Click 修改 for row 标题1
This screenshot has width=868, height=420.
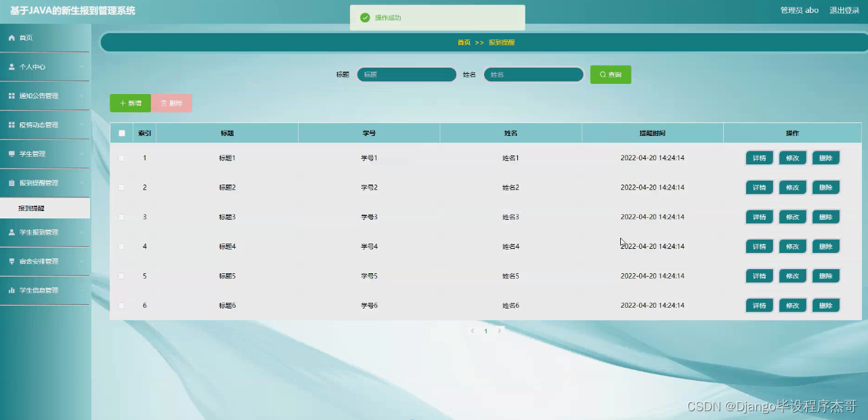point(793,158)
